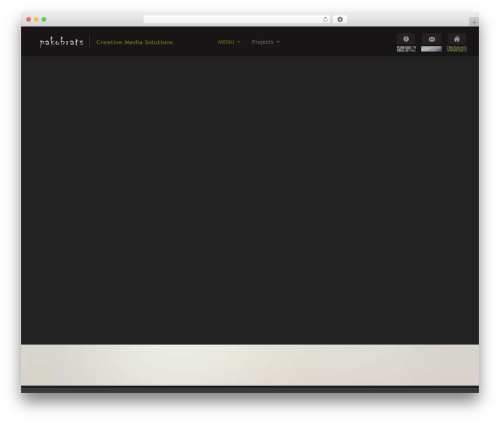This screenshot has width=500, height=423.
Task: Open a new tab with the plus button
Action: click(474, 22)
